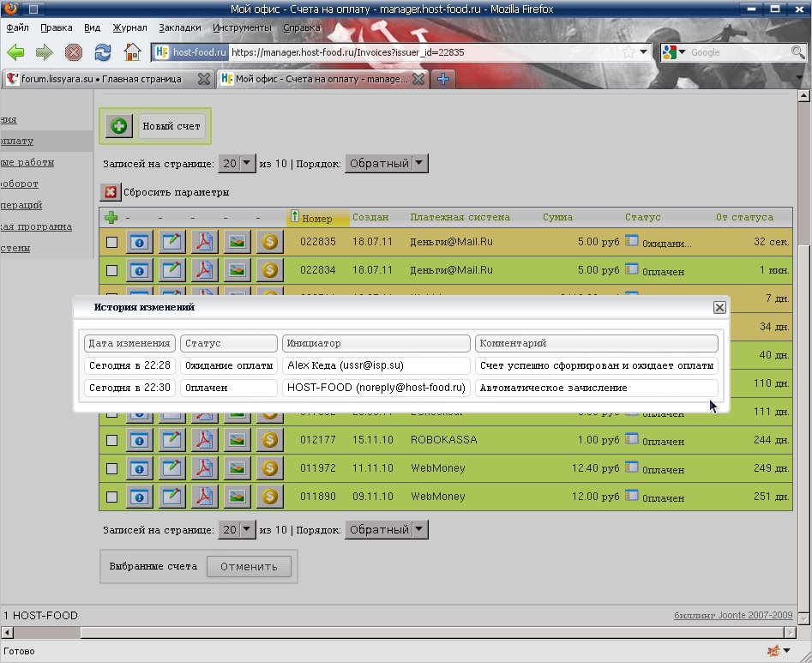Close the 'История изменений' popup
The image size is (812, 663).
point(719,308)
